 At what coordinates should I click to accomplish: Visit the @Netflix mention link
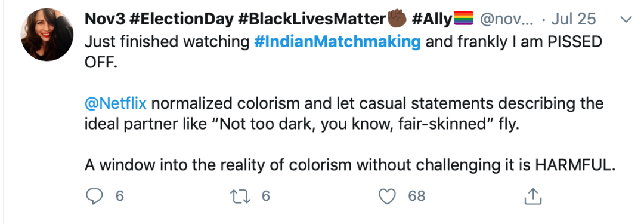click(x=116, y=103)
